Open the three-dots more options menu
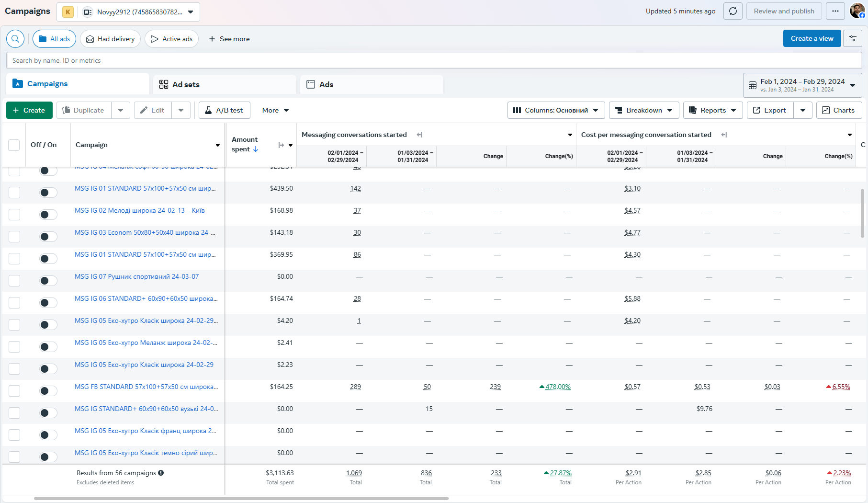The height and width of the screenshot is (503, 868). pos(835,11)
